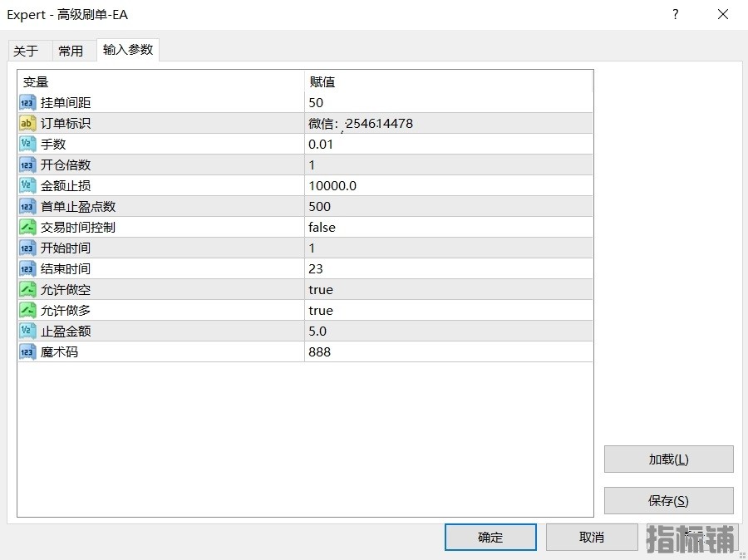The width and height of the screenshot is (748, 560).
Task: Click the integer icon beside 挂单间距
Action: point(27,102)
